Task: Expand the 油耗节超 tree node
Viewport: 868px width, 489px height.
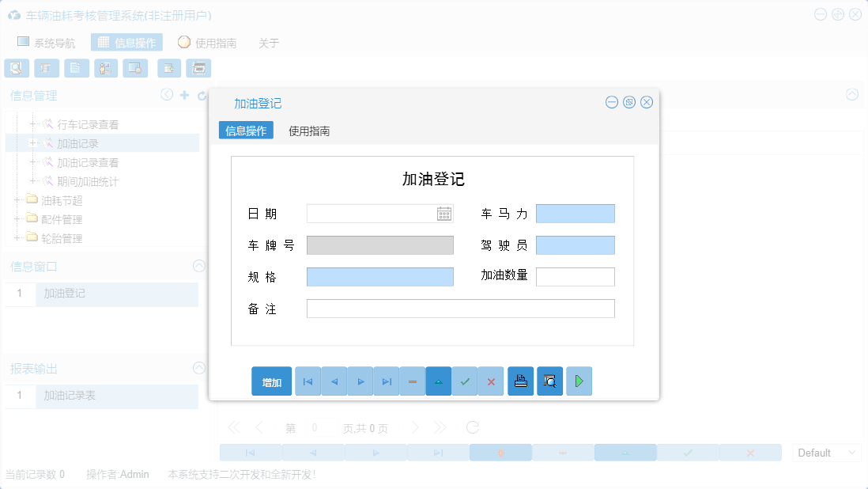Action: tap(15, 200)
